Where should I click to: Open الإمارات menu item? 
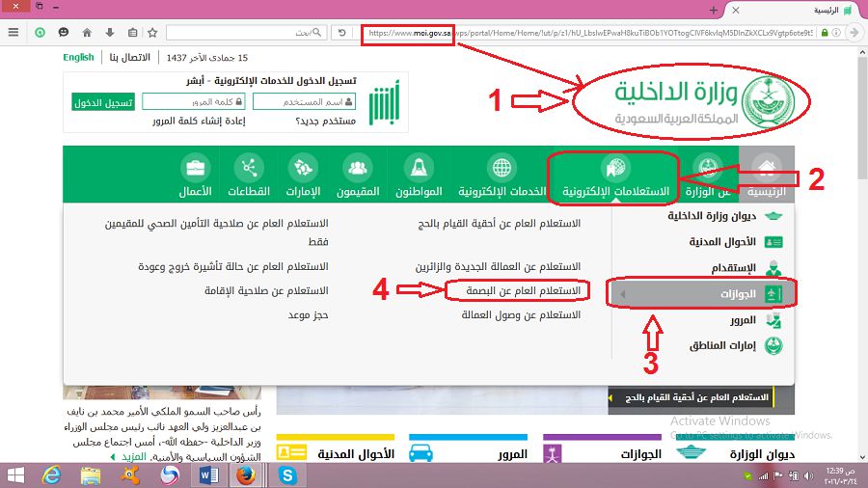coord(303,175)
